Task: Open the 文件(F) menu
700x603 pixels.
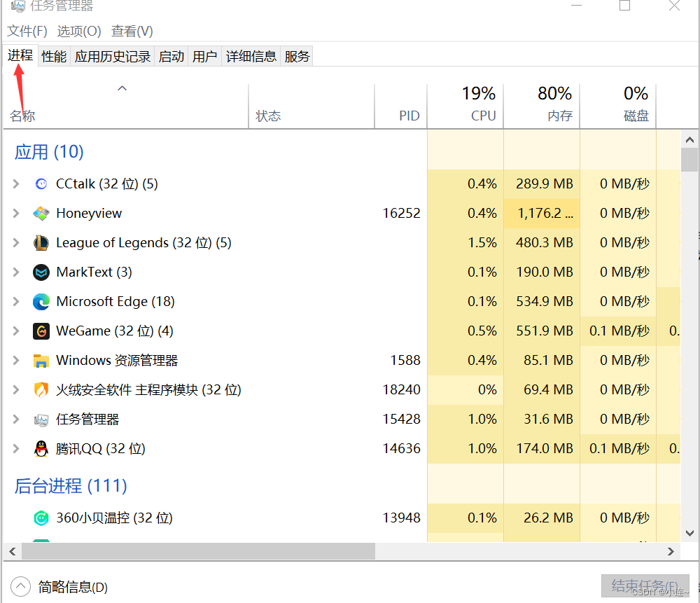Action: 27,32
